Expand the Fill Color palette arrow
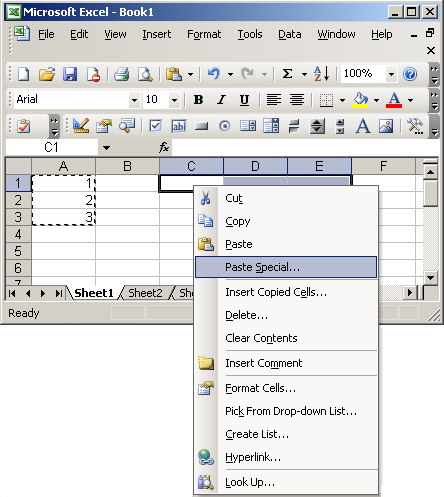444x497 pixels. pos(376,100)
